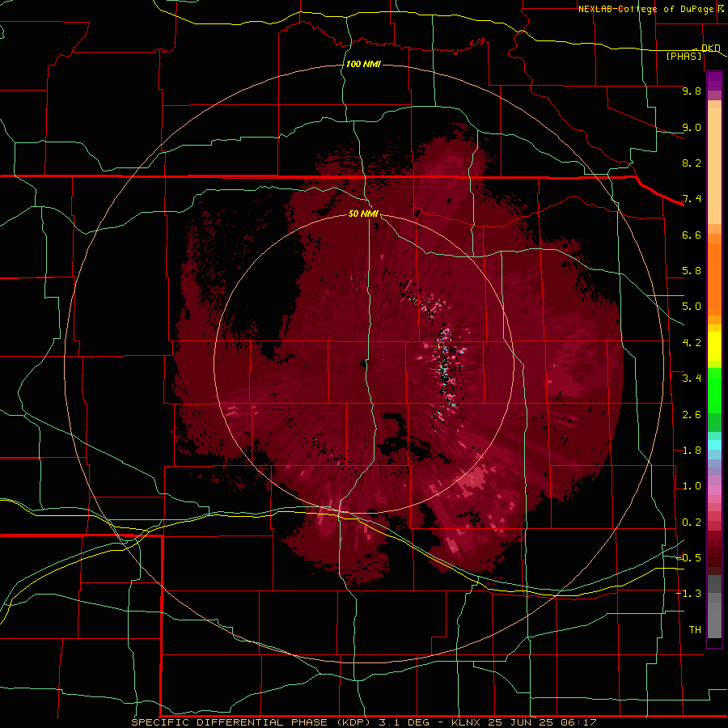Click the 9.0 value on the color scale
This screenshot has width=728, height=728.
pos(692,127)
